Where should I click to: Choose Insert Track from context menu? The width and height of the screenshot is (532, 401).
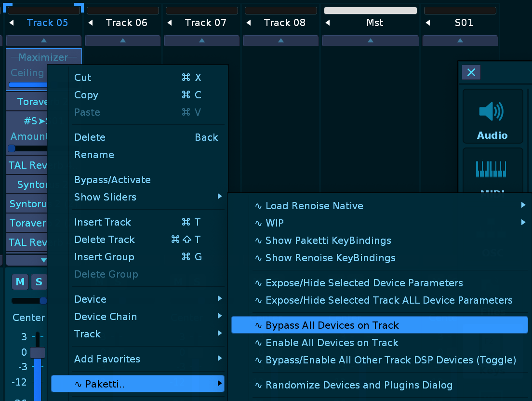point(103,222)
